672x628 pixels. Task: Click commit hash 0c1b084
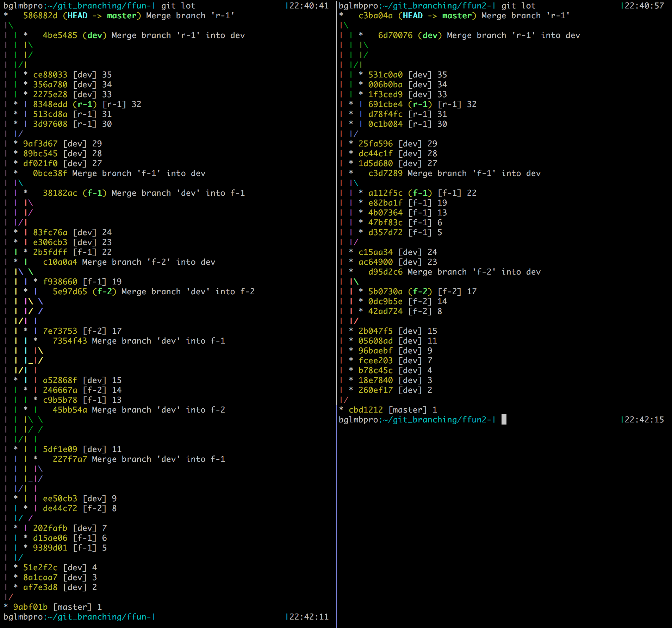385,124
